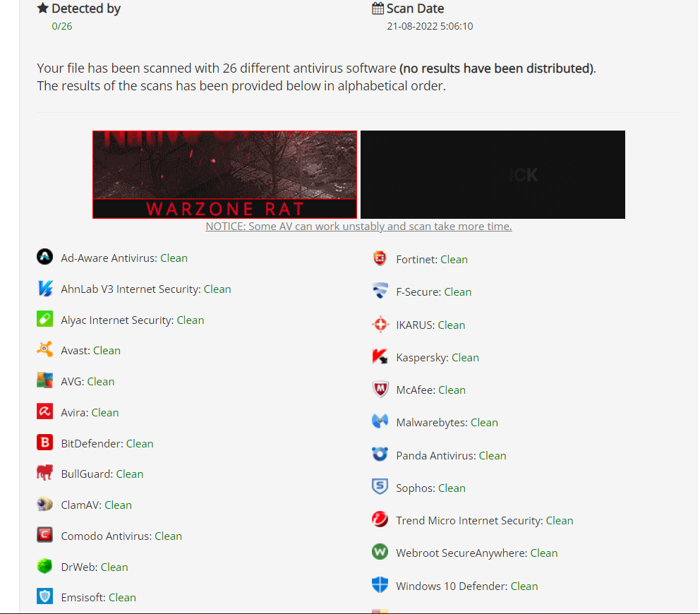The height and width of the screenshot is (614, 700).
Task: Click the Webroot green W icon
Action: click(x=380, y=552)
